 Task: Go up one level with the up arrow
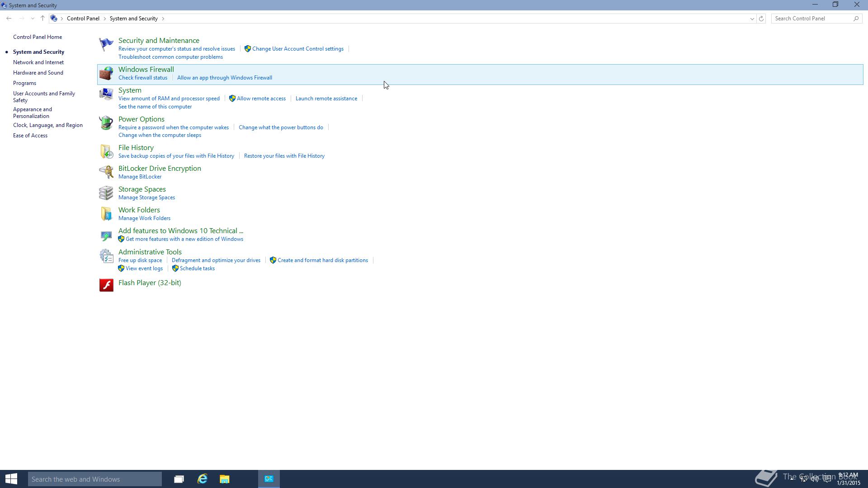pyautogui.click(x=42, y=19)
